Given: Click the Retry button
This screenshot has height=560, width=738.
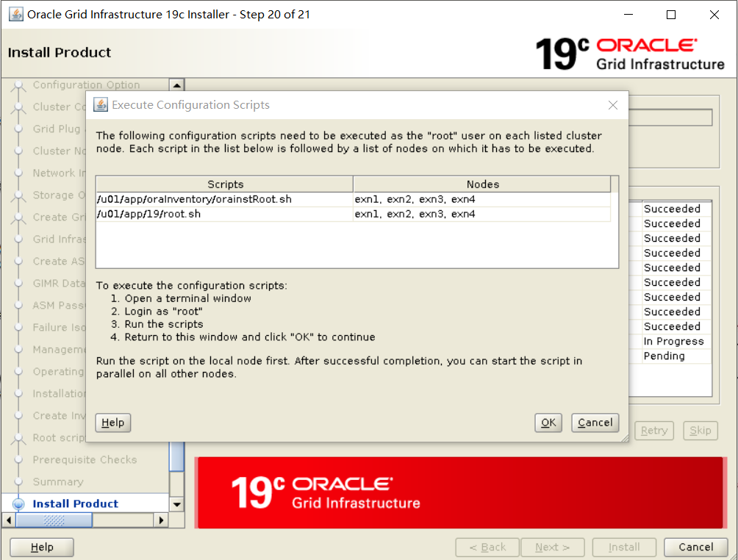Looking at the screenshot, I should [654, 430].
